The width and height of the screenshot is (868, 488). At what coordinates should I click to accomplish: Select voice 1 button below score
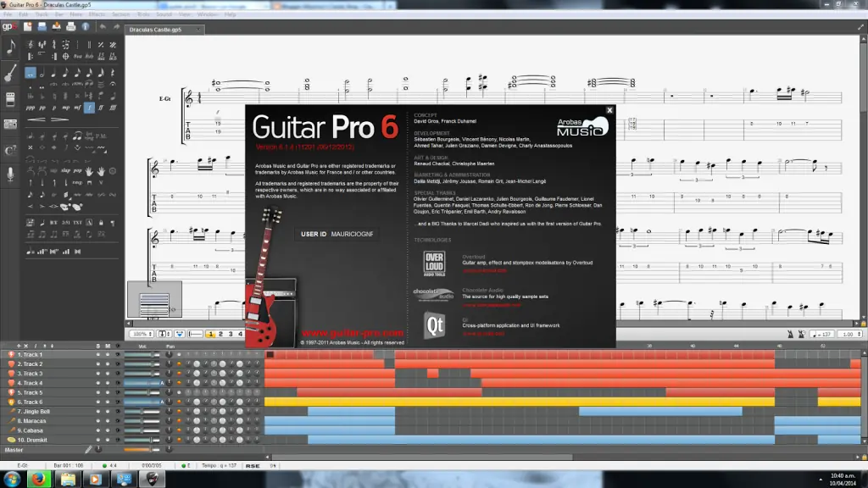pos(210,334)
